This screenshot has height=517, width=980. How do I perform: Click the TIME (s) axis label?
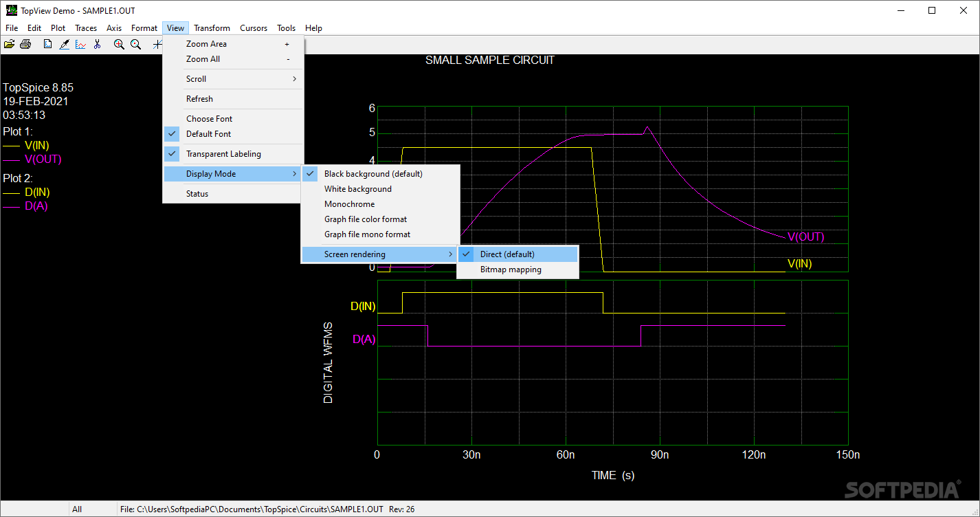coord(613,475)
